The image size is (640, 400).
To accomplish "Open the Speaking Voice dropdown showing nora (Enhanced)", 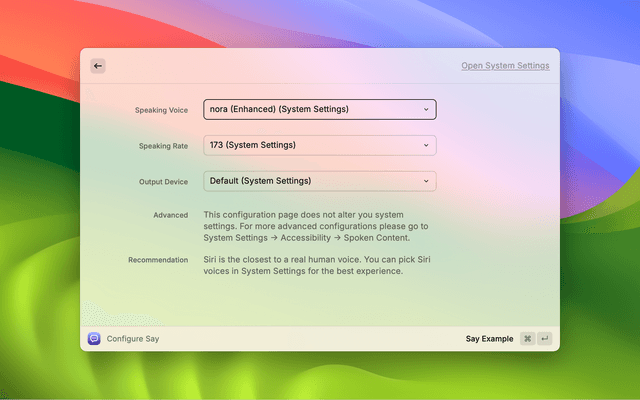I will (x=310, y=109).
